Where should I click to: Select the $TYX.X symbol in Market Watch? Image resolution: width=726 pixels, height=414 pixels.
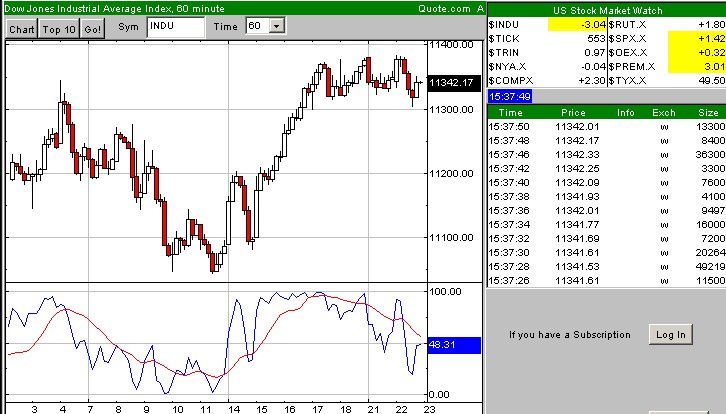627,81
